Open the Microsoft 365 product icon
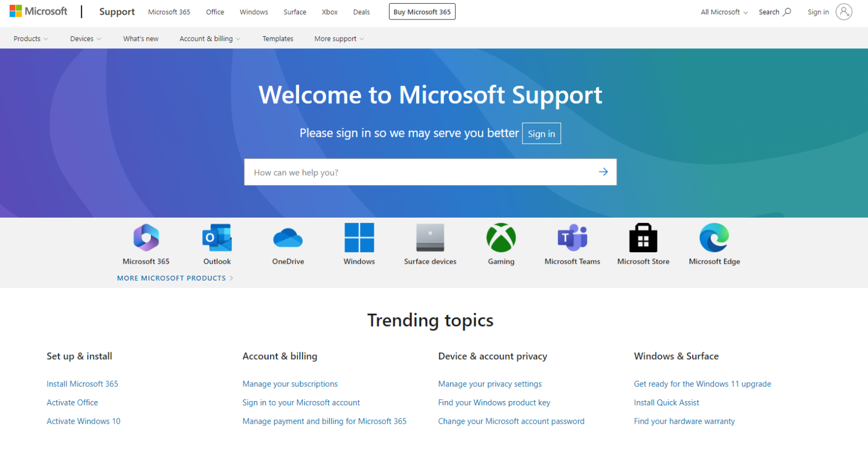The image size is (868, 464). click(146, 238)
